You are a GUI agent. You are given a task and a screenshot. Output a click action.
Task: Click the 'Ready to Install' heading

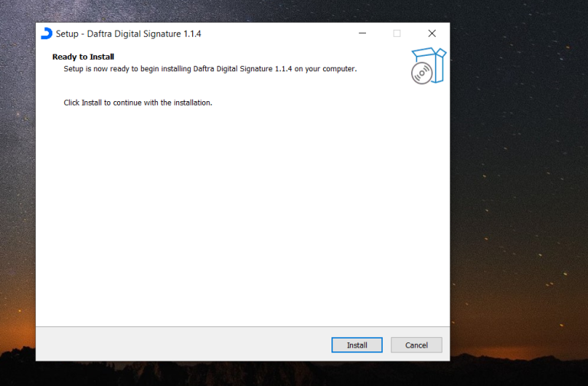tap(83, 57)
